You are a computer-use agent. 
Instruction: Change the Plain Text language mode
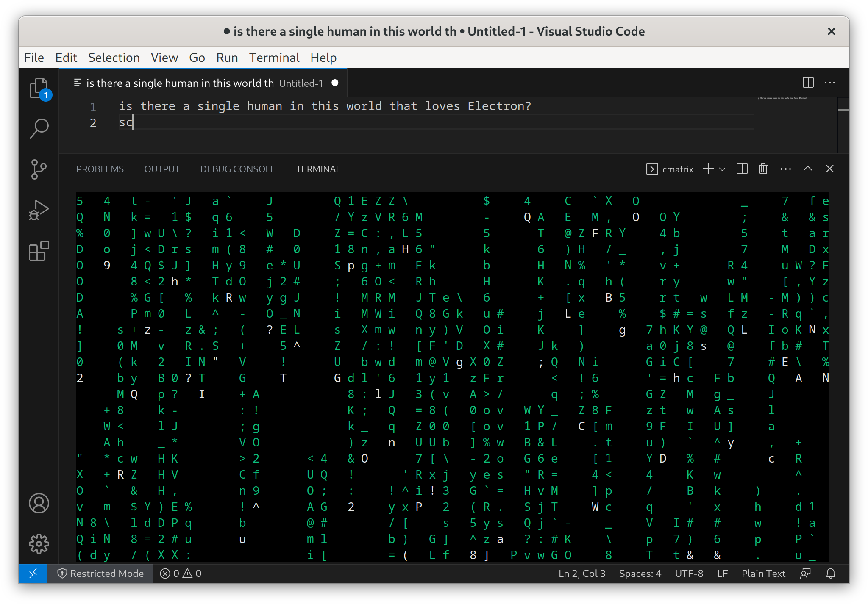click(x=763, y=574)
